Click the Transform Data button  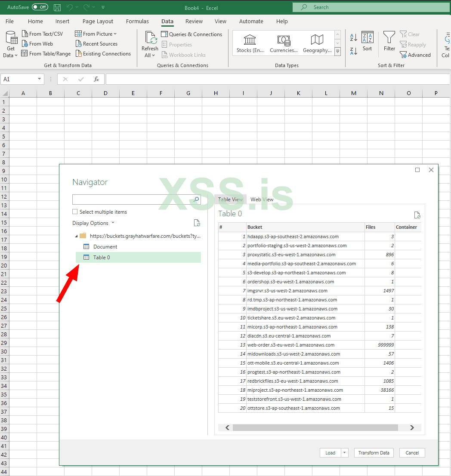374,452
